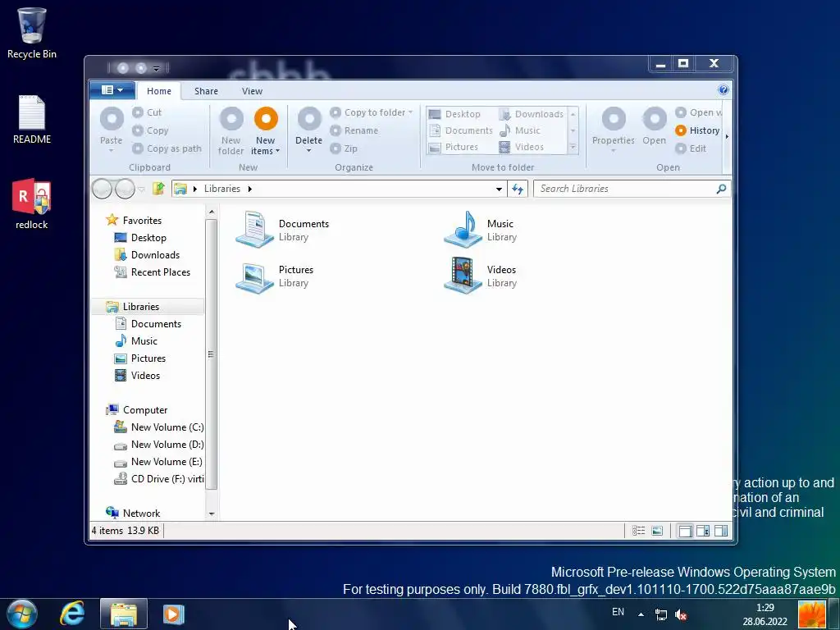Image resolution: width=840 pixels, height=630 pixels.
Task: Open the address bar history dropdown
Action: [x=499, y=189]
